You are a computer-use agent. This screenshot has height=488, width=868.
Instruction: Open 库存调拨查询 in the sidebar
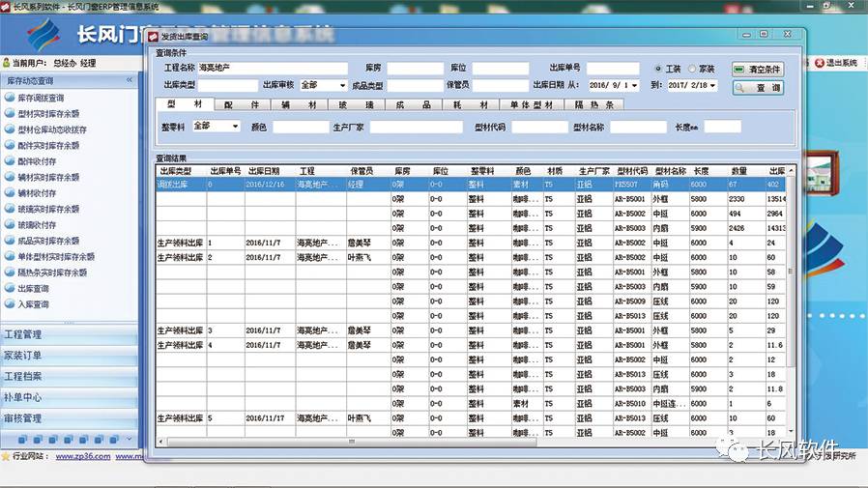pos(41,98)
